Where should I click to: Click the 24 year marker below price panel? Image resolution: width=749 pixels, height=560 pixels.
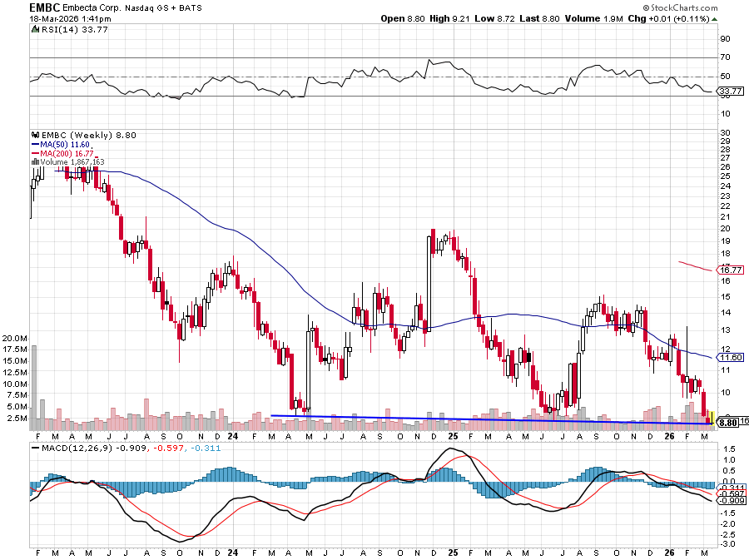coord(233,436)
